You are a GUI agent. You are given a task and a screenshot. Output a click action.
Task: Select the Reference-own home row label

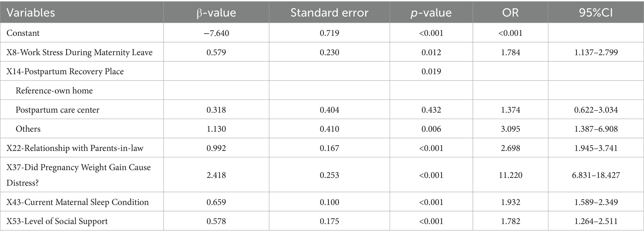54,91
